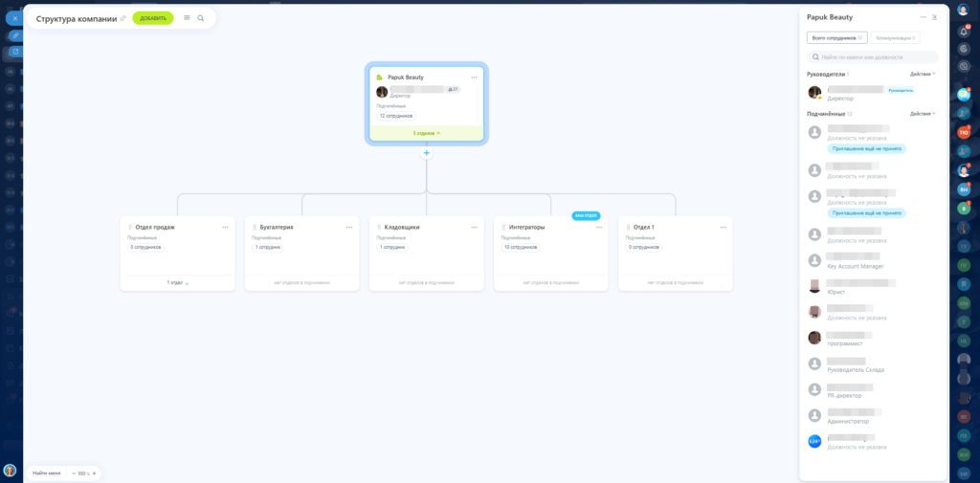Switch to Коммуникации tab
980x483 pixels.
click(x=896, y=38)
